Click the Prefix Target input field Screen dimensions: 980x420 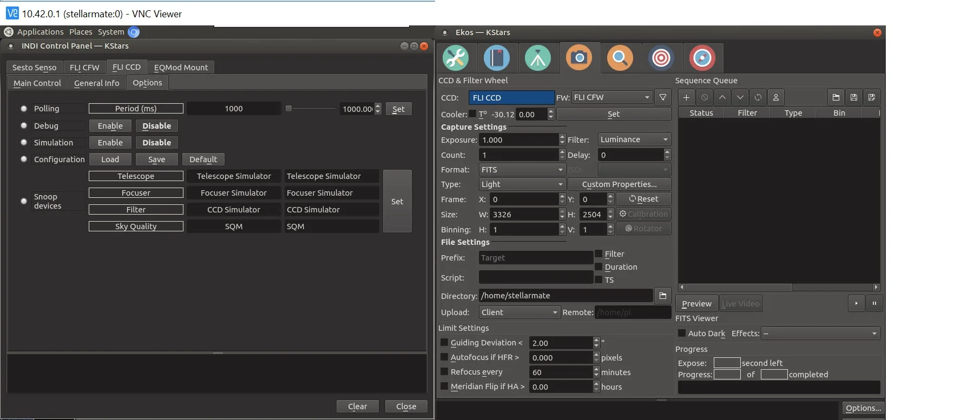[x=536, y=258]
